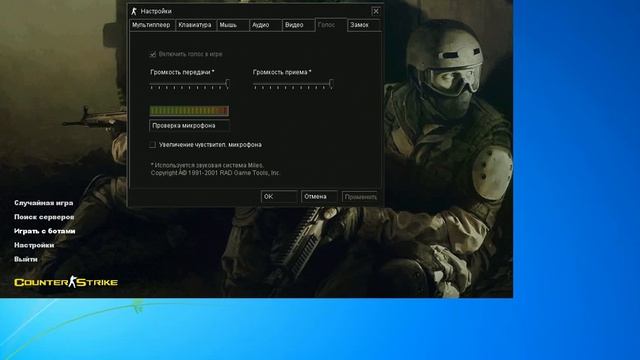Click the Отмена button
This screenshot has height=360, width=640.
click(319, 197)
